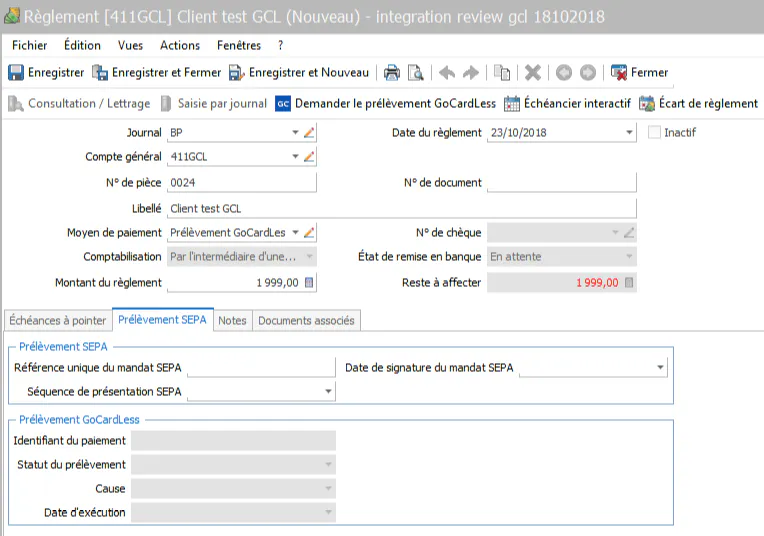
Task: Click the application icon in title bar
Action: click(12, 16)
